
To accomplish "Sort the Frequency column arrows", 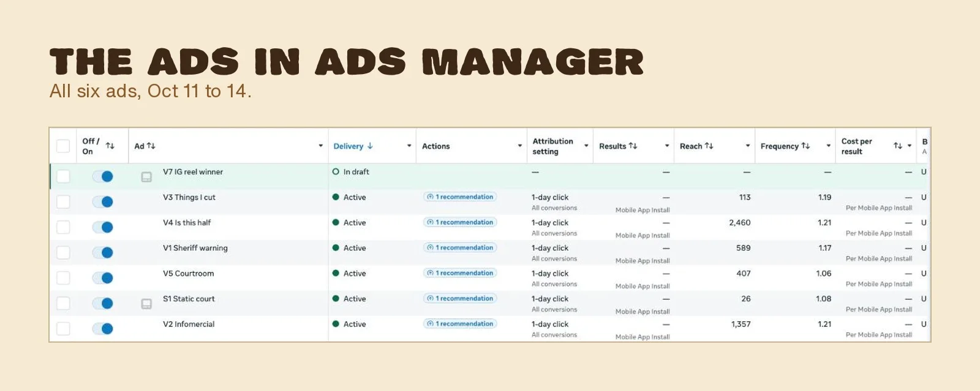I will [805, 146].
